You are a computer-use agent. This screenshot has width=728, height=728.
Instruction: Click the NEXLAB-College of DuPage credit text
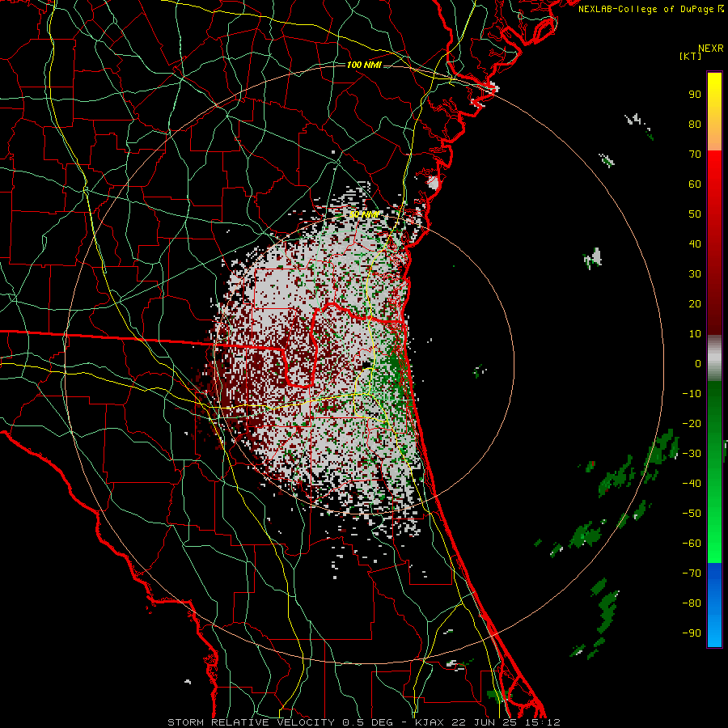pyautogui.click(x=650, y=9)
